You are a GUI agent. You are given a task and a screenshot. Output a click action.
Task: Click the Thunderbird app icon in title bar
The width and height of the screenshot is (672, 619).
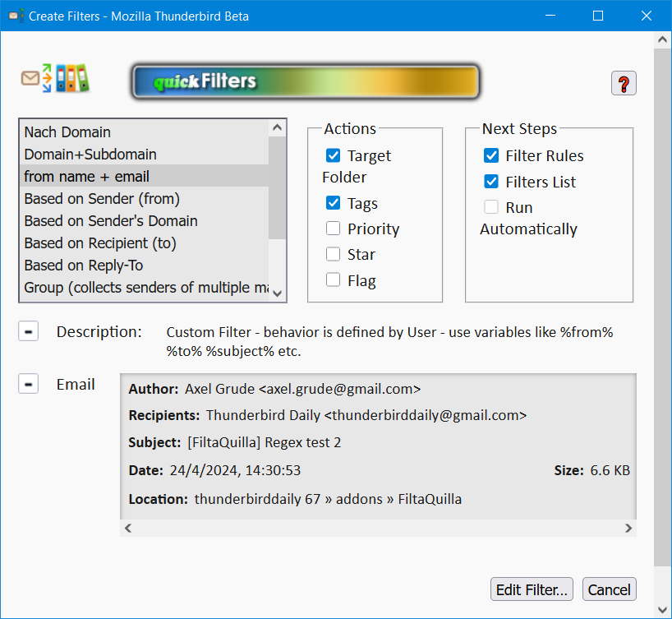coord(16,16)
